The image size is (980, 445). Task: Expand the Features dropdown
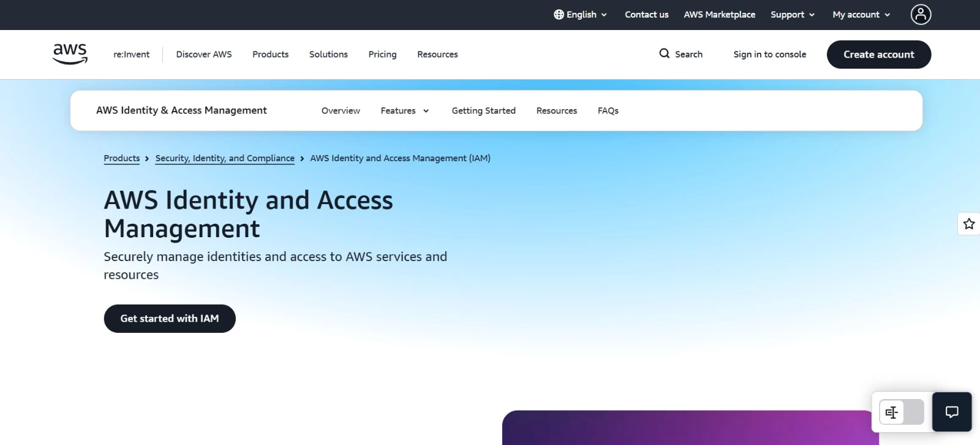tap(405, 111)
